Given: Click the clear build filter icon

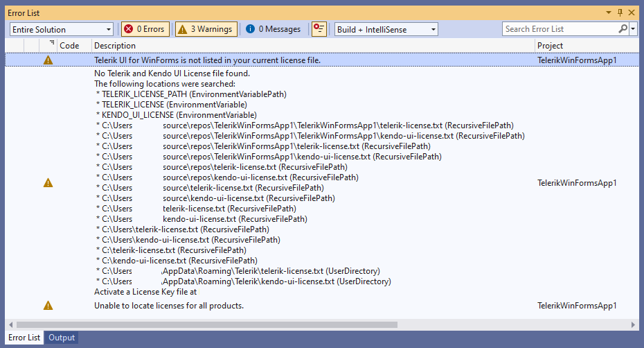Looking at the screenshot, I should (319, 29).
